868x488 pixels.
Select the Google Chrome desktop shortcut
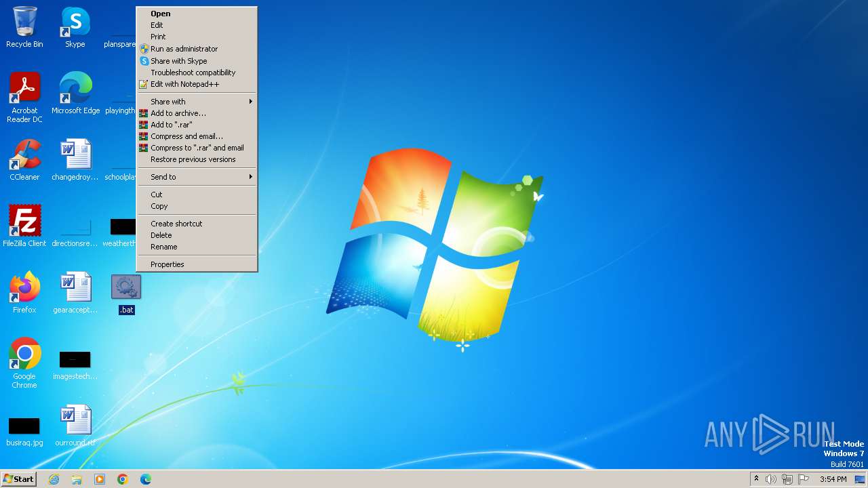[24, 363]
